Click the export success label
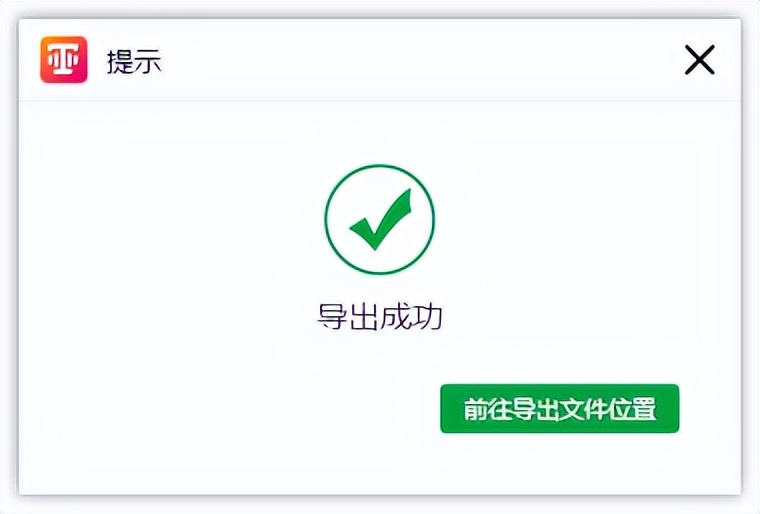760x514 pixels. tap(380, 317)
